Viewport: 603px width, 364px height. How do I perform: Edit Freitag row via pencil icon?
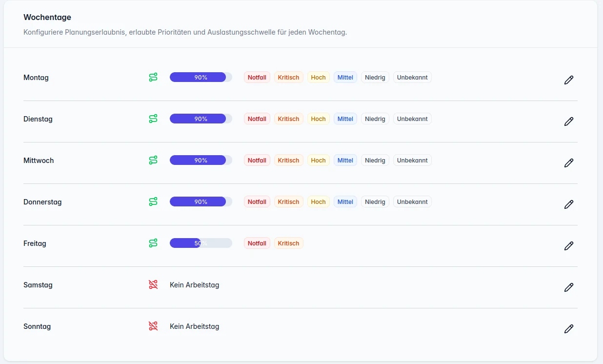click(568, 246)
